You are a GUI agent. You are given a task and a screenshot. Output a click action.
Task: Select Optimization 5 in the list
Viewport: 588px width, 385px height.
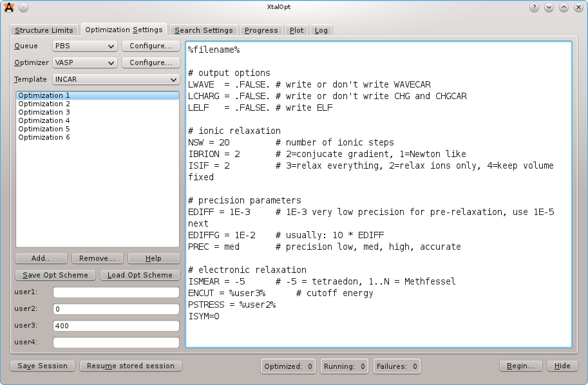[x=97, y=129]
